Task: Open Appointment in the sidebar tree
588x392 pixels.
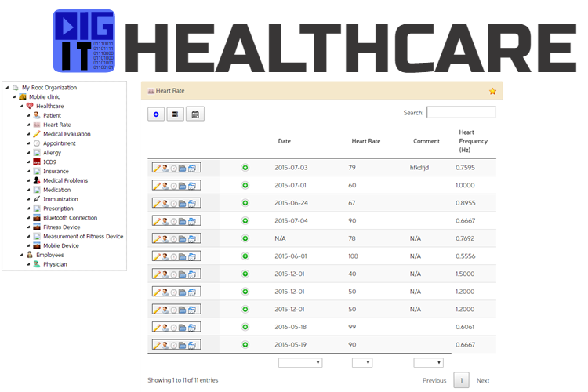Action: coord(60,143)
